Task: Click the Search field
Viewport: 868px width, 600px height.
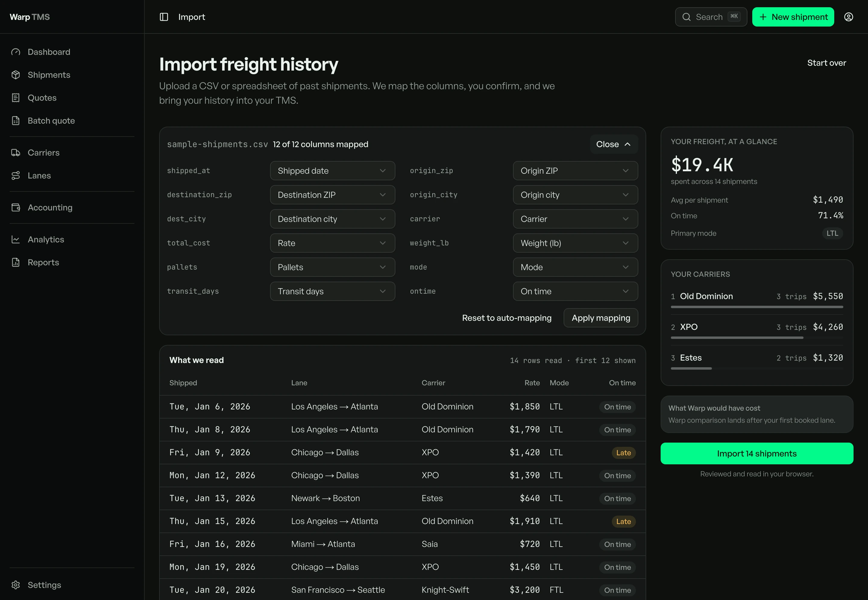Action: (711, 17)
